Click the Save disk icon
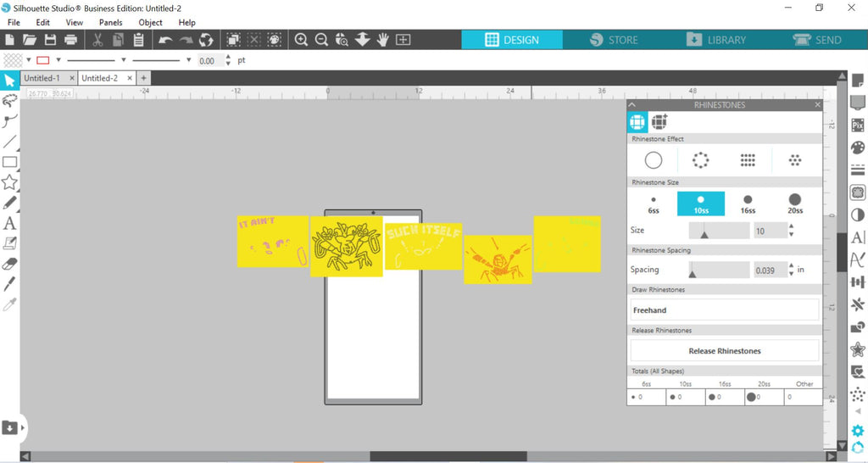 pyautogui.click(x=50, y=39)
